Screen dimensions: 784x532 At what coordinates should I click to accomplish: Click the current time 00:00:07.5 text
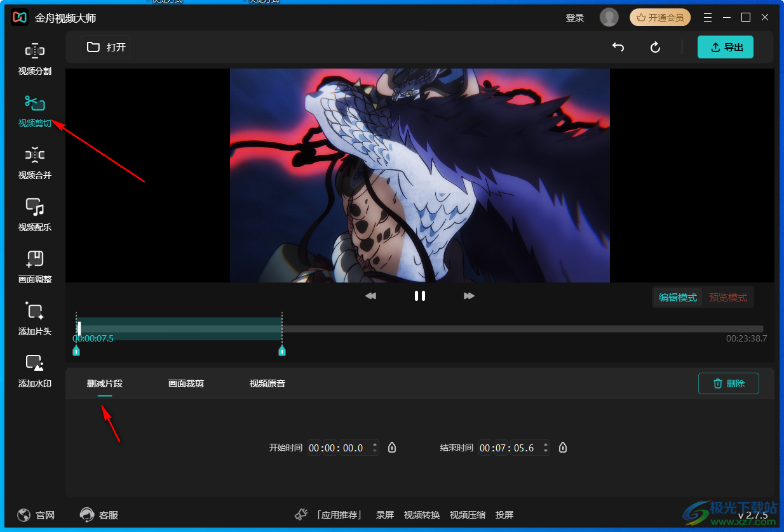[93, 338]
